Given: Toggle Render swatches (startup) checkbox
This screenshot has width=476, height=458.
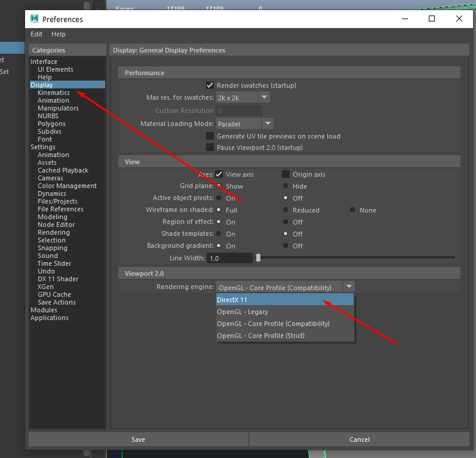Looking at the screenshot, I should coord(210,85).
